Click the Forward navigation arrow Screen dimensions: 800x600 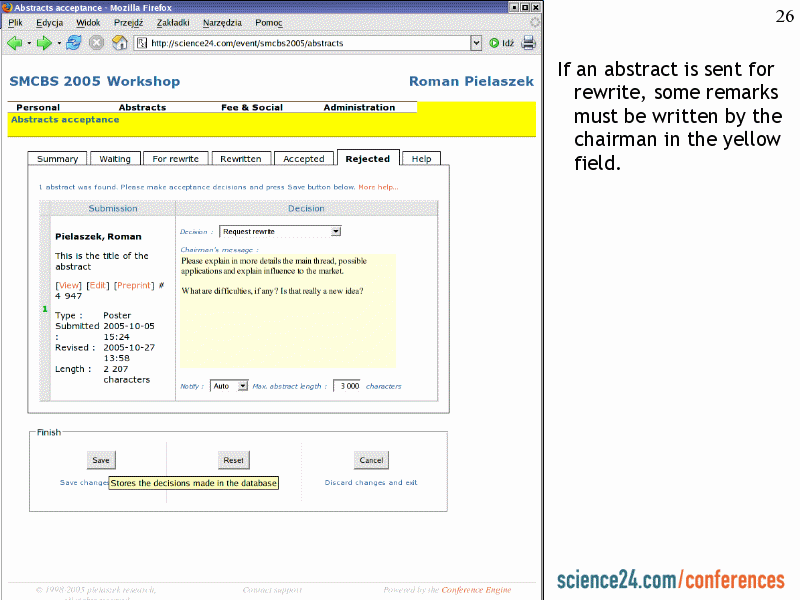(43, 43)
